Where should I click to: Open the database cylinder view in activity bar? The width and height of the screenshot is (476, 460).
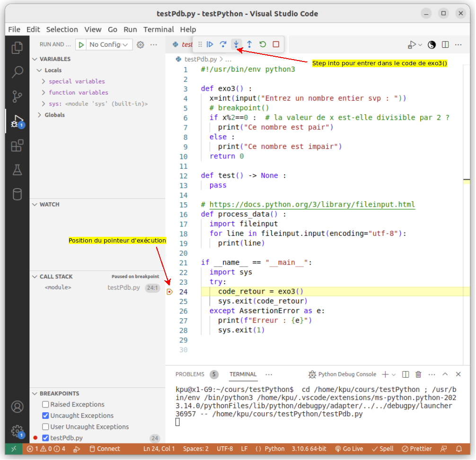(x=17, y=194)
